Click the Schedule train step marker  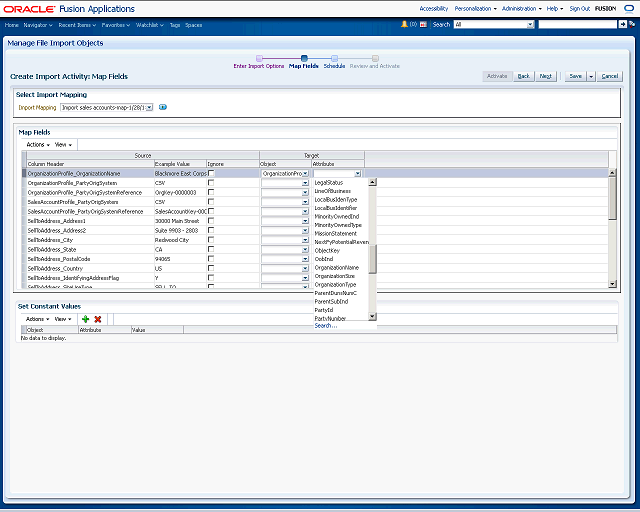[x=334, y=58]
